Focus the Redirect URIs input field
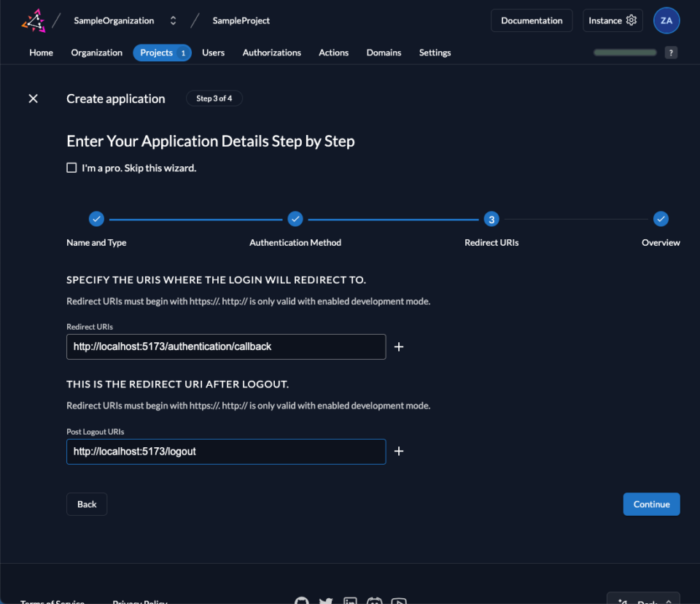 [226, 346]
